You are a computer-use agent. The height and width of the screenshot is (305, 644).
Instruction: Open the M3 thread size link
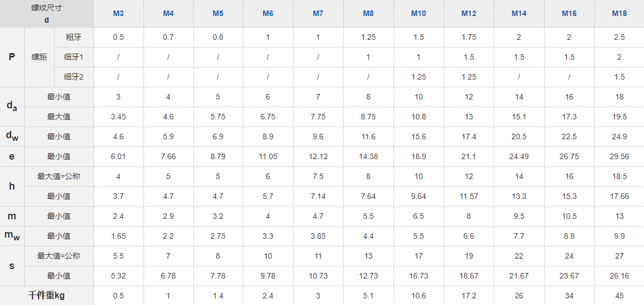coord(118,14)
